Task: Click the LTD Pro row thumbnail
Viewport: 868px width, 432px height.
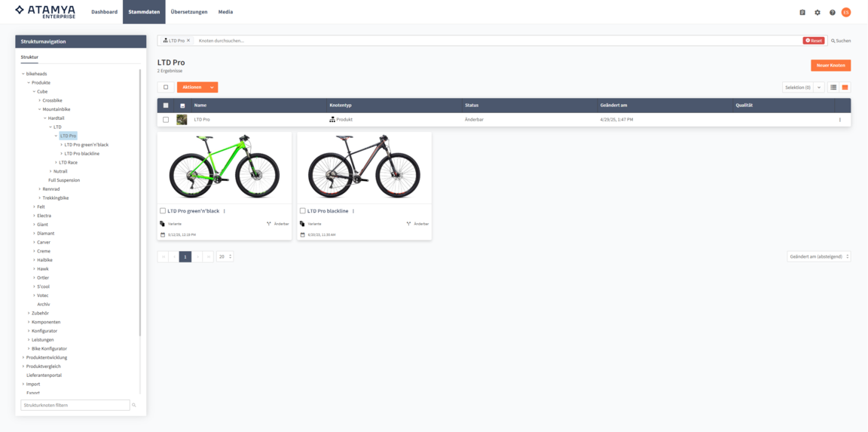Action: point(182,120)
